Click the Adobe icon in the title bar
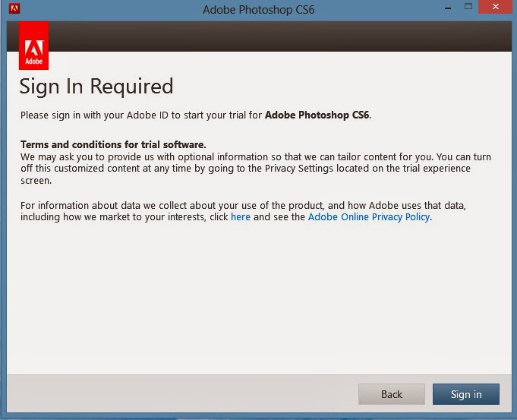Viewport: 517px width, 420px height. (12, 10)
